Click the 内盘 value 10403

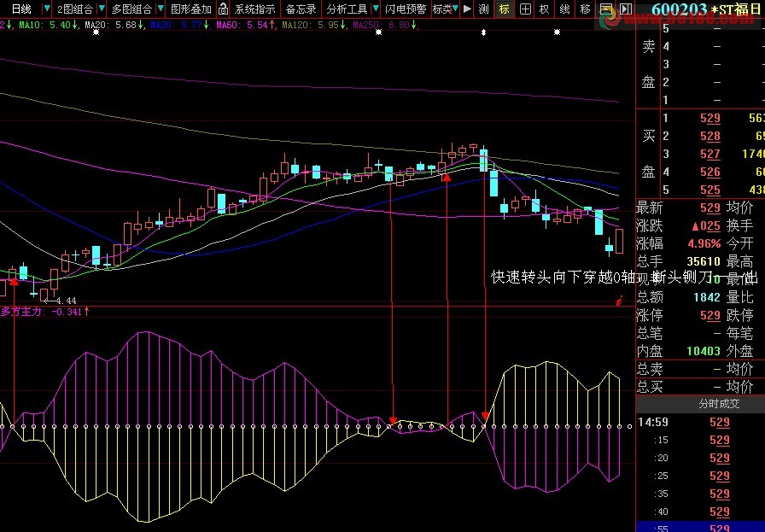click(x=704, y=351)
